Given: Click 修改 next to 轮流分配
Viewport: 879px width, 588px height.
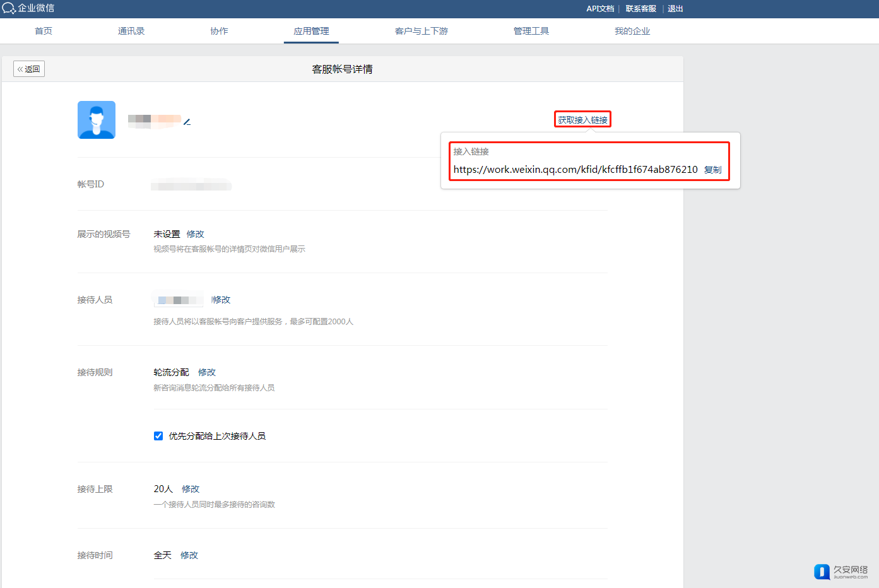Looking at the screenshot, I should [x=207, y=372].
